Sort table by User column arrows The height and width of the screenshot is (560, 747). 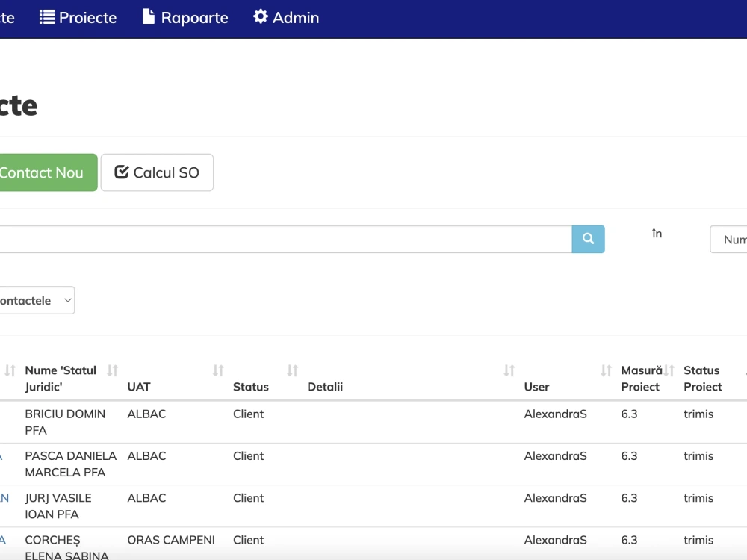(606, 370)
